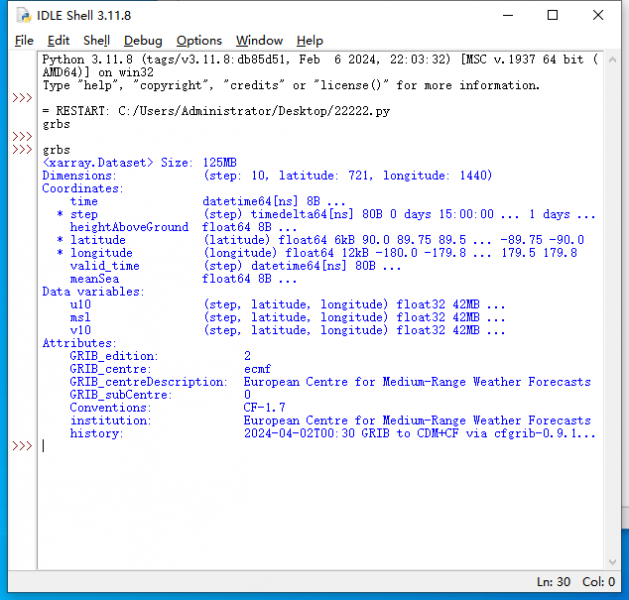
Task: Open the Help menu
Action: [310, 40]
